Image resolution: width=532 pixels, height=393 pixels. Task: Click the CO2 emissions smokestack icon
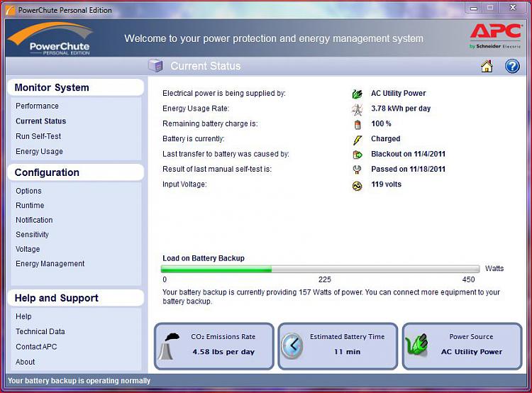click(169, 346)
